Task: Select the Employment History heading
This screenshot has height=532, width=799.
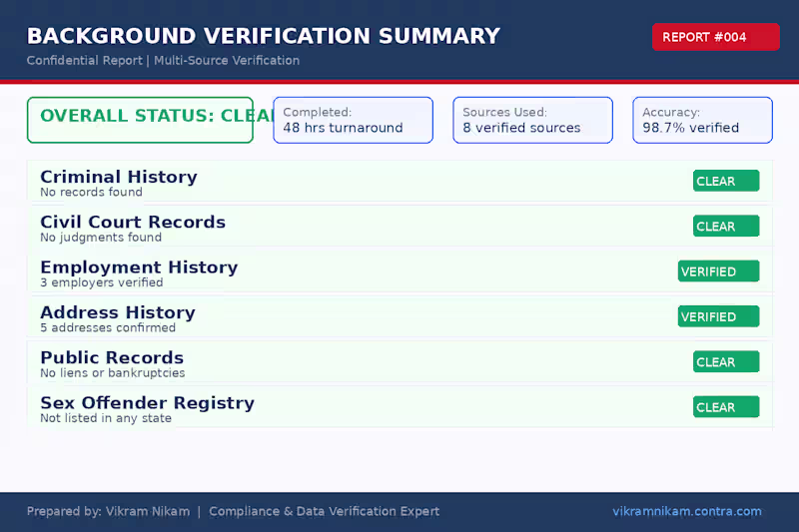Action: pos(139,267)
